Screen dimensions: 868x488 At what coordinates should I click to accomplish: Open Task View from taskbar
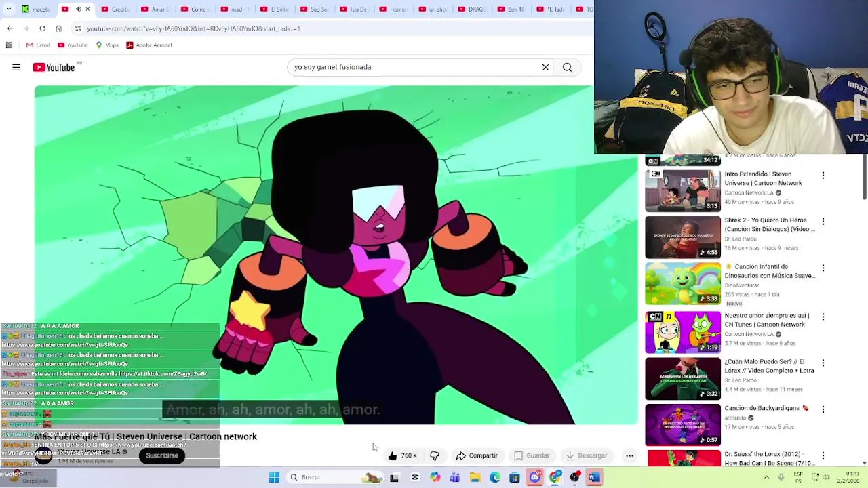(x=394, y=477)
